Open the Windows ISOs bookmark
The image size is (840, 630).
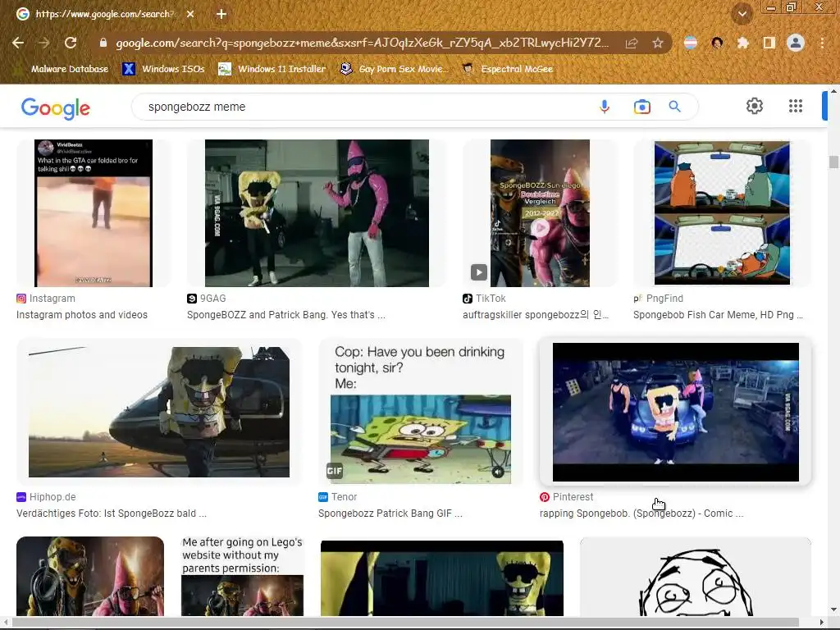(x=163, y=69)
